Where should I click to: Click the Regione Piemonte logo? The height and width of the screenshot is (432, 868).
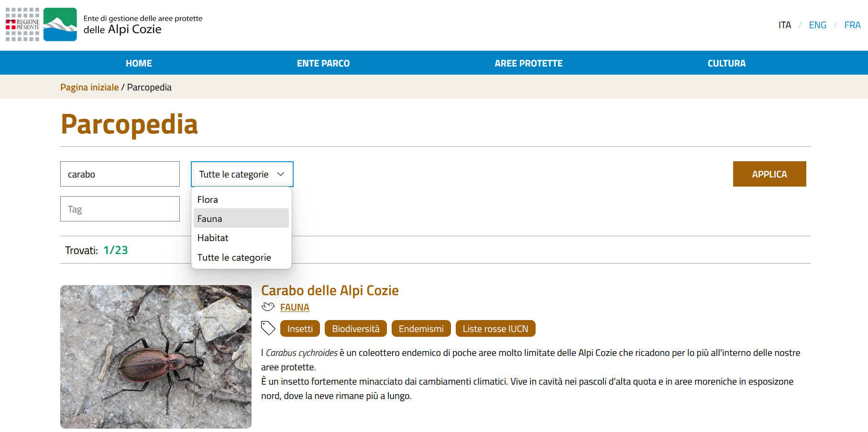pos(22,24)
